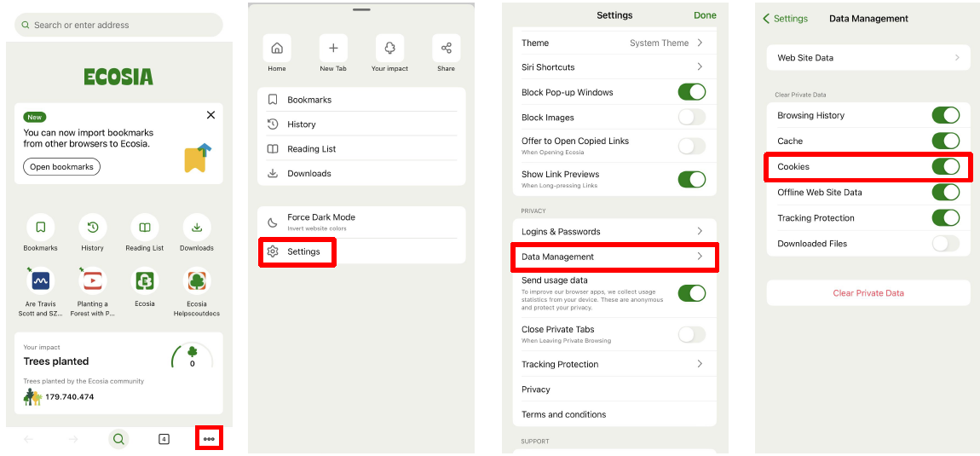Click the Search or enter address field
Viewport: 980px width, 456px height.
(118, 25)
